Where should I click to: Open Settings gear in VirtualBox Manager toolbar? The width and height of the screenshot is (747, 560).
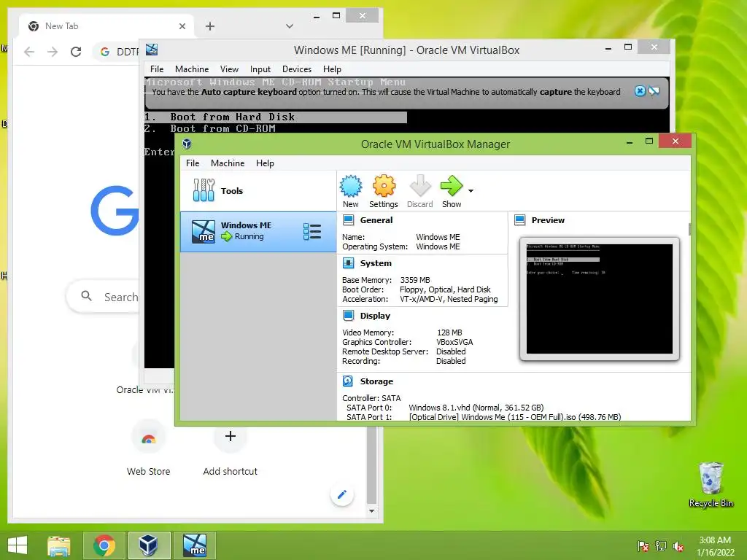(x=384, y=186)
